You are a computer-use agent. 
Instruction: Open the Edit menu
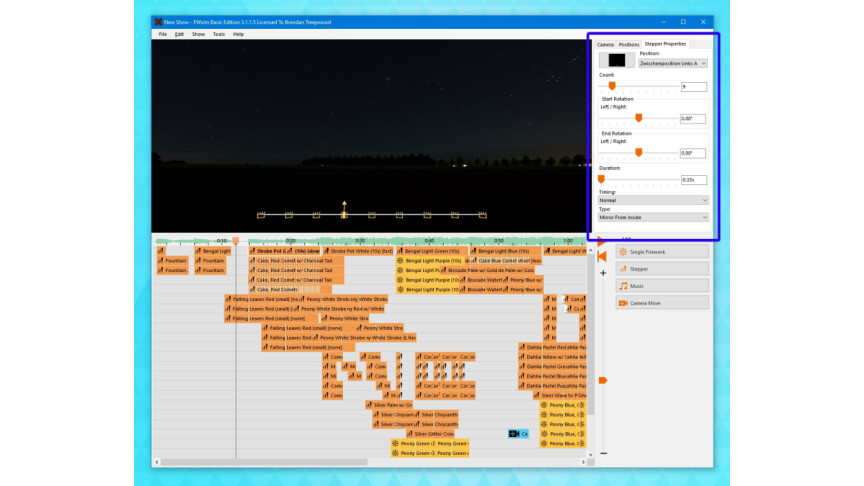[x=179, y=34]
